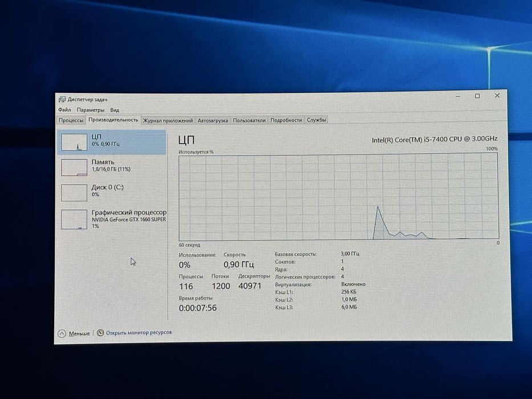This screenshot has width=532, height=399.
Task: Maximize the Task Manager window
Action: (x=477, y=96)
